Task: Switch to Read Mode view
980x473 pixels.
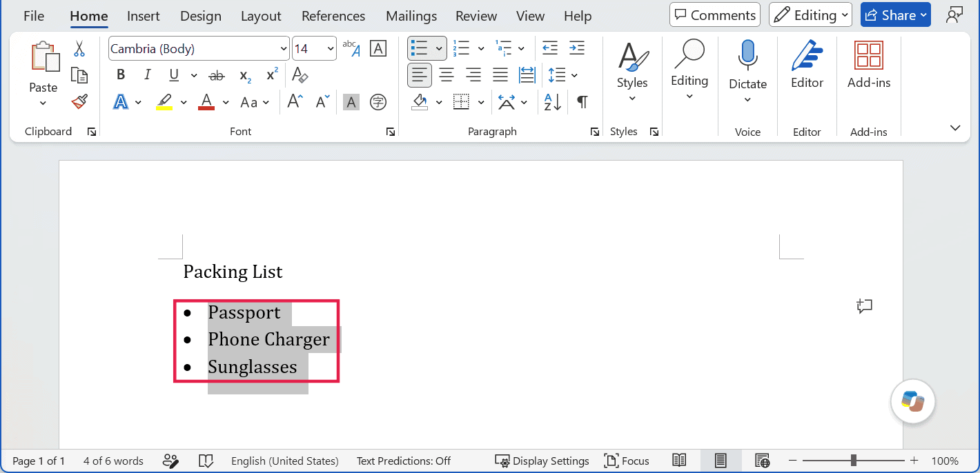Action: (679, 461)
